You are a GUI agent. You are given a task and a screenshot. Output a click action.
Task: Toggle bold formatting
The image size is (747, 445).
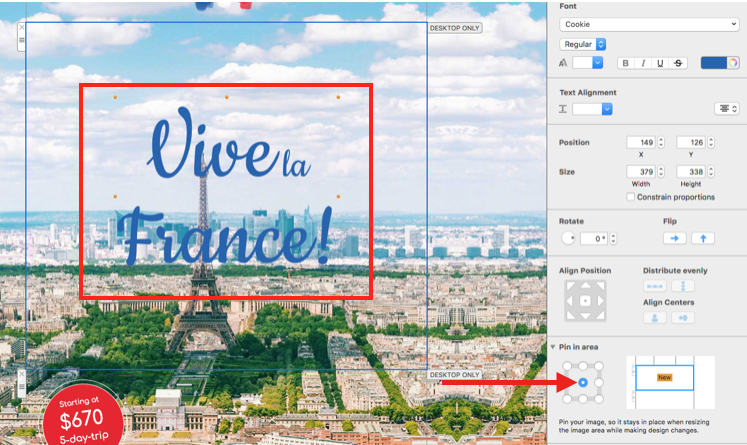626,63
